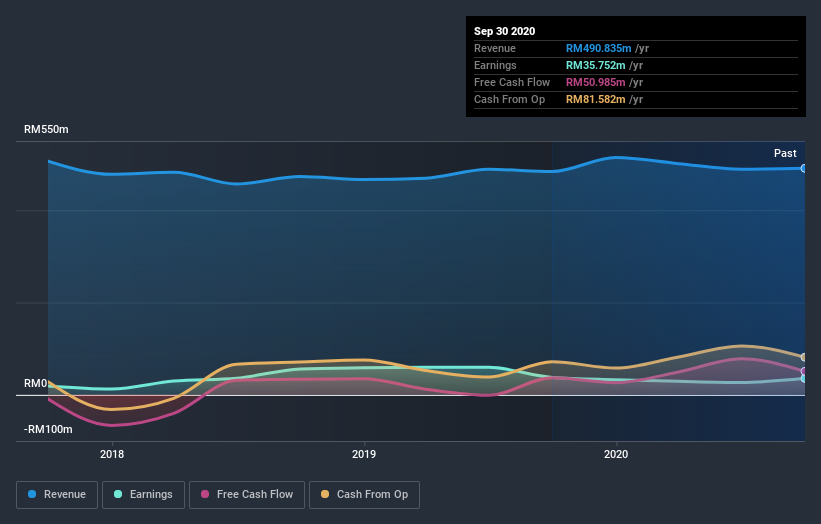The height and width of the screenshot is (524, 821).
Task: Click the RM490.835m revenue value
Action: (x=598, y=48)
